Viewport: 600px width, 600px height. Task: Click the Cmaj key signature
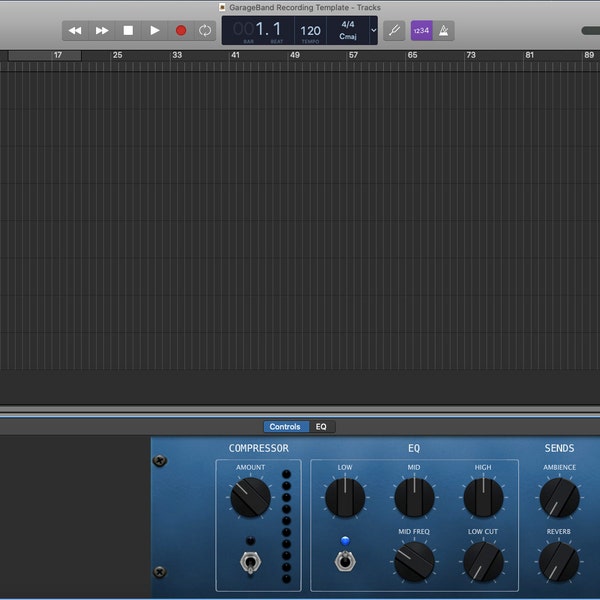pos(348,37)
